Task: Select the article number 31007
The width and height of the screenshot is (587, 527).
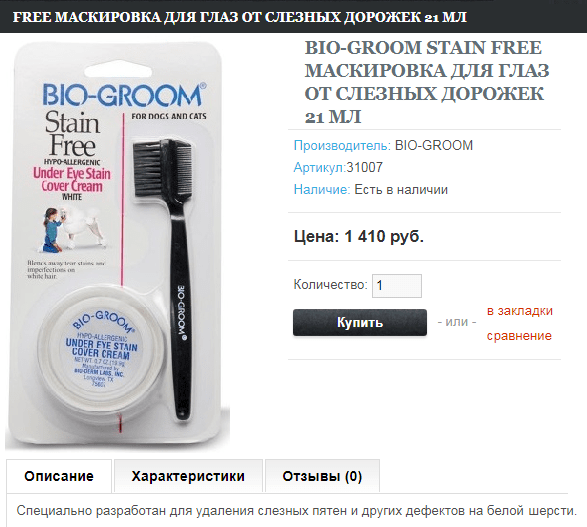Action: 365,167
